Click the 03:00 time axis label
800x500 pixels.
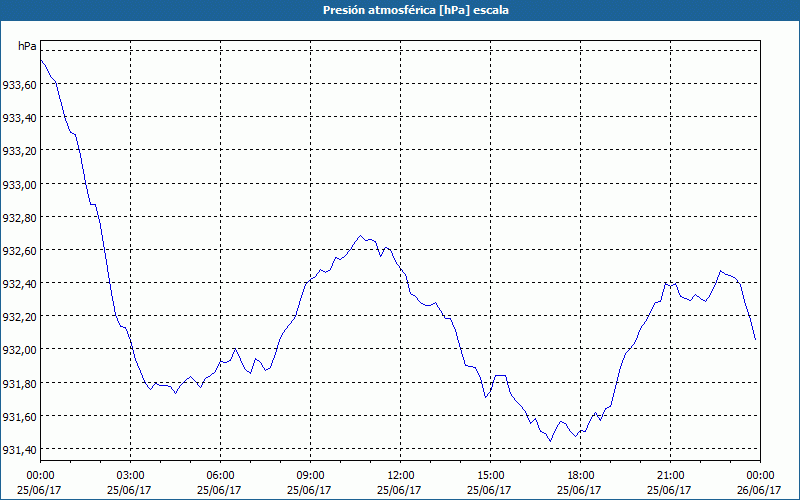[x=130, y=476]
